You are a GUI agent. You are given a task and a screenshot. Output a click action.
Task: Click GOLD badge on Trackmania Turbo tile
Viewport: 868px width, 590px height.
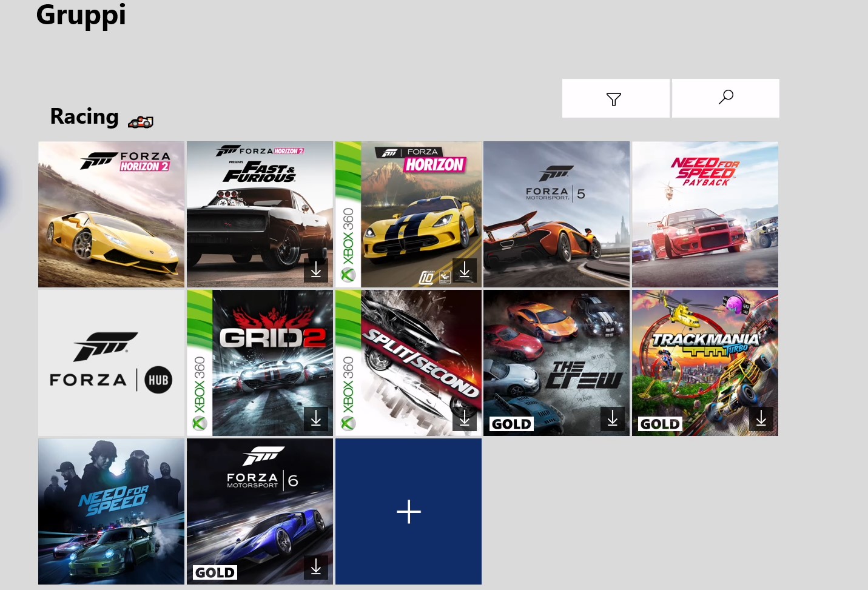pos(660,424)
